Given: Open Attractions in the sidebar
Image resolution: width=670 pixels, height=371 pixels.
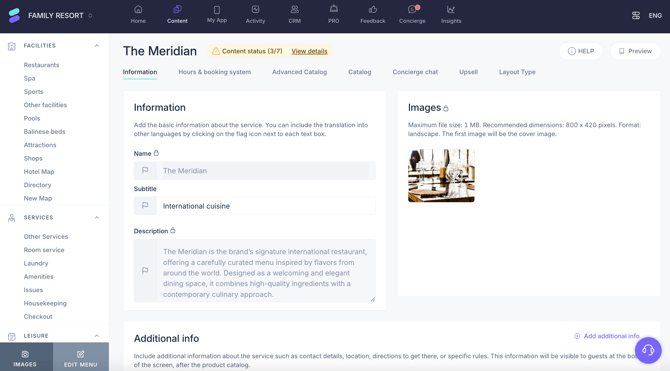Looking at the screenshot, I should point(40,145).
